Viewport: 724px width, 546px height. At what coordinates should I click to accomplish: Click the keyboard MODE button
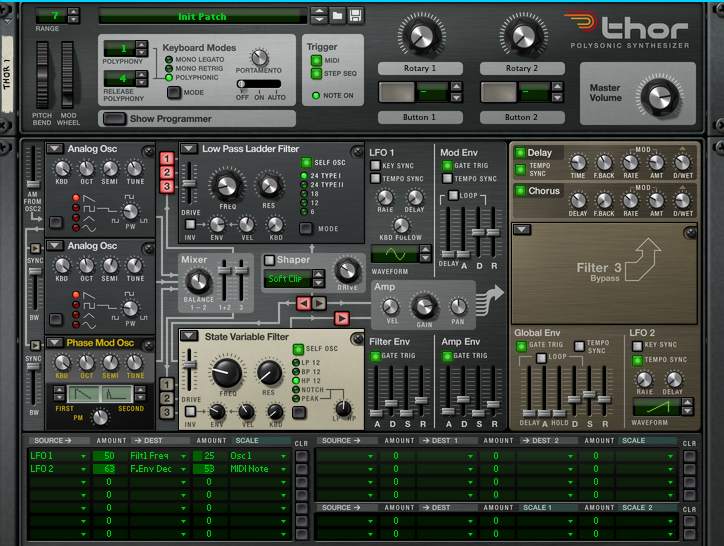(174, 92)
